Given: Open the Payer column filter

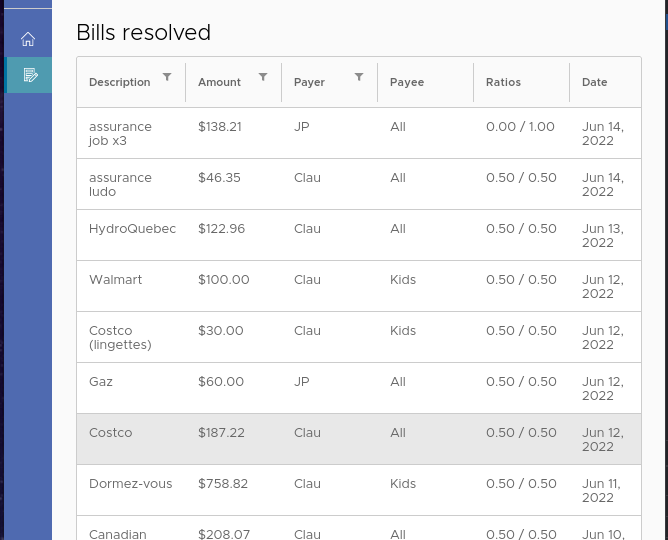Looking at the screenshot, I should click(x=359, y=77).
